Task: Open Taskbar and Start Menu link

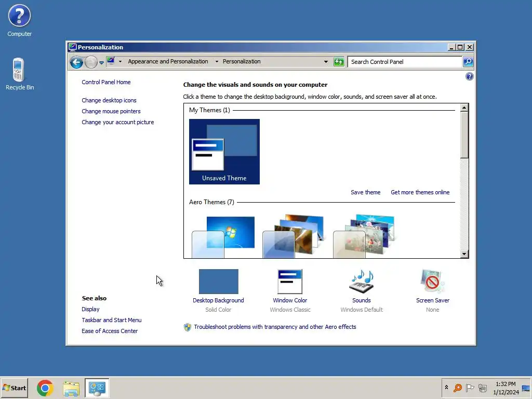Action: [x=111, y=320]
